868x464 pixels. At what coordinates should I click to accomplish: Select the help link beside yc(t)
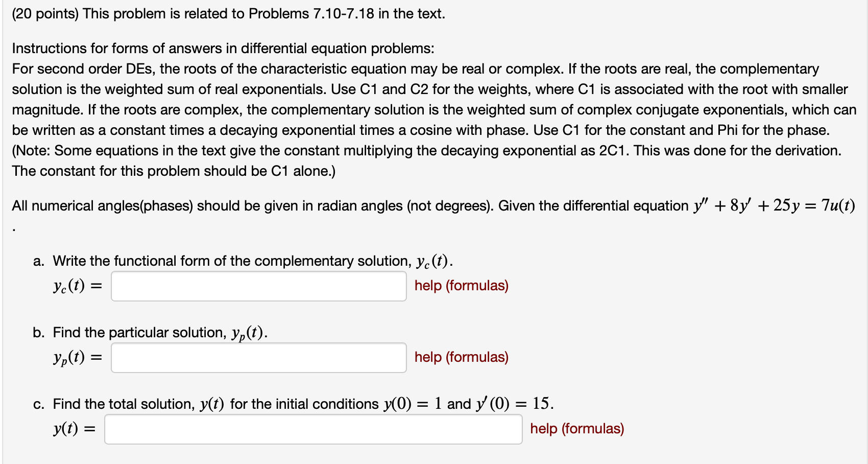tap(461, 286)
